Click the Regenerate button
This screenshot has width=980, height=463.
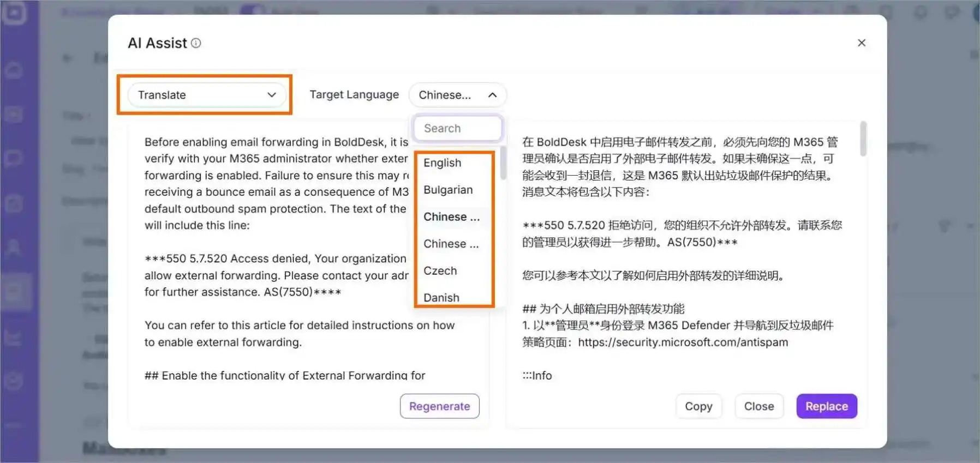pos(439,406)
